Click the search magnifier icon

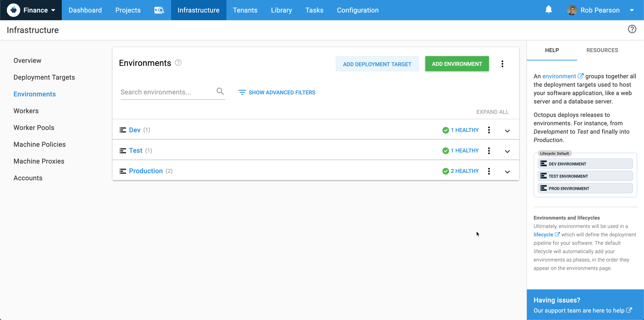point(220,91)
